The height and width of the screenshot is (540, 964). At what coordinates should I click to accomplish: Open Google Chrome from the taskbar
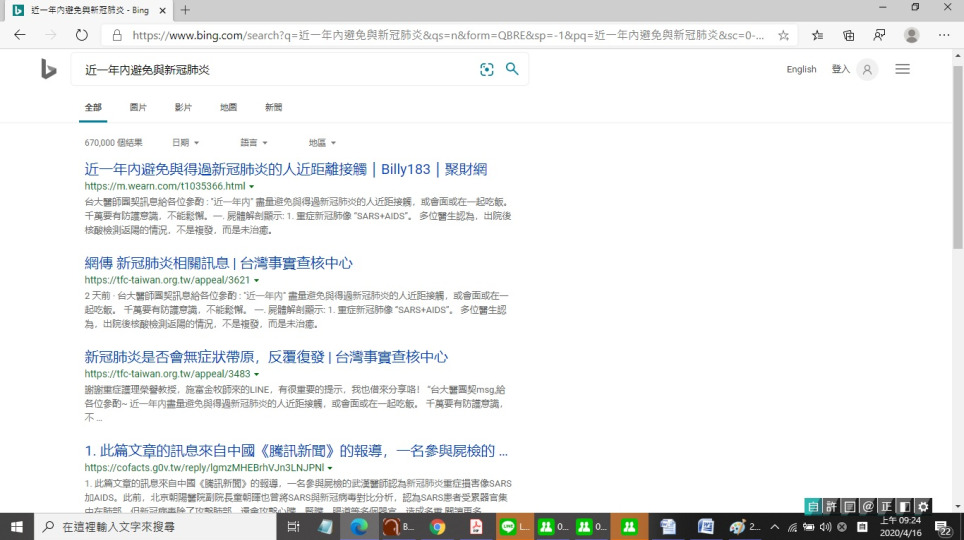437,527
